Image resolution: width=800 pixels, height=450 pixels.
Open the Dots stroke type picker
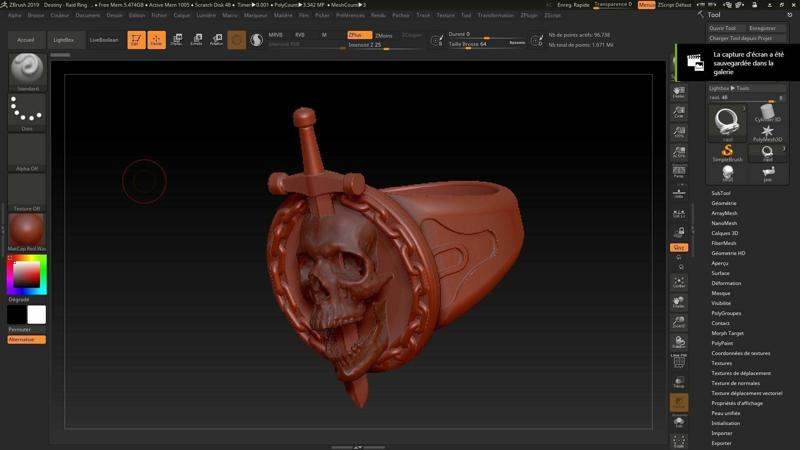point(27,111)
